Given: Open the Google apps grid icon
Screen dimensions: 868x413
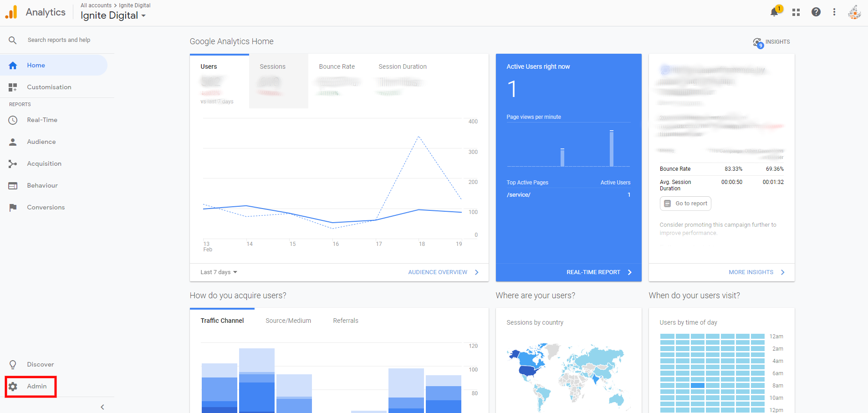Looking at the screenshot, I should click(796, 12).
